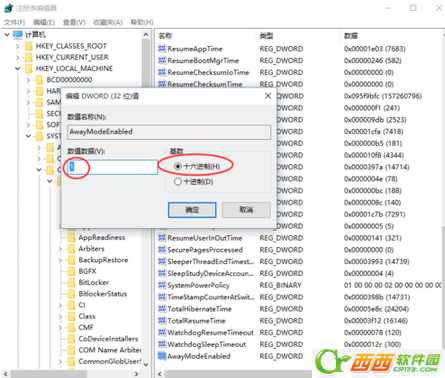Click the SystemPowerPolicy binary value icon

tap(162, 285)
